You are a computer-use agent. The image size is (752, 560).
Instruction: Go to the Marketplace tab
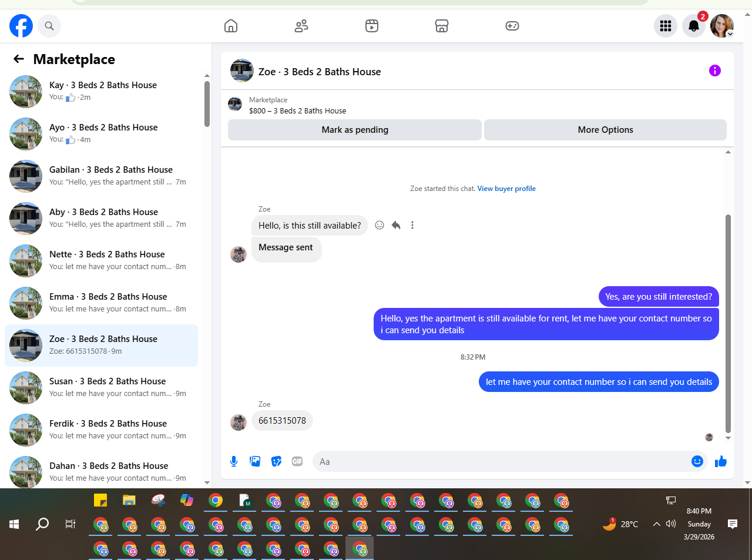point(442,26)
